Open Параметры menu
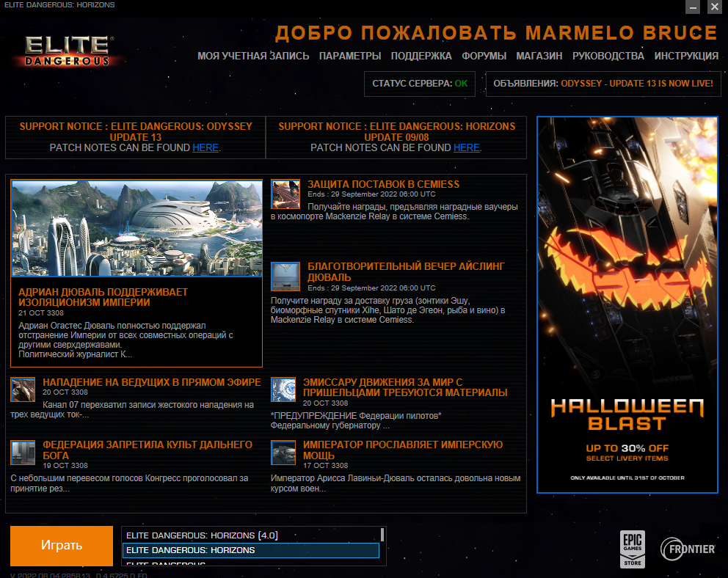728x578 pixels. point(350,56)
